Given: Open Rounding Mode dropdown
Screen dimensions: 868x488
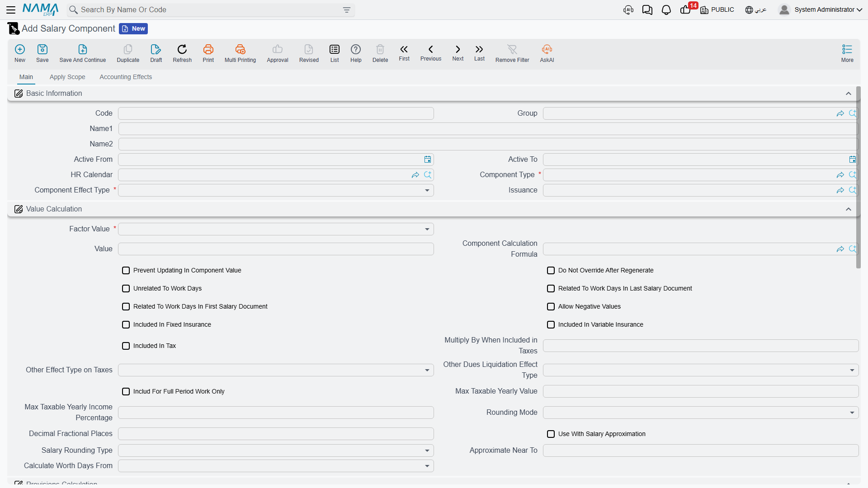Looking at the screenshot, I should pyautogui.click(x=701, y=413).
